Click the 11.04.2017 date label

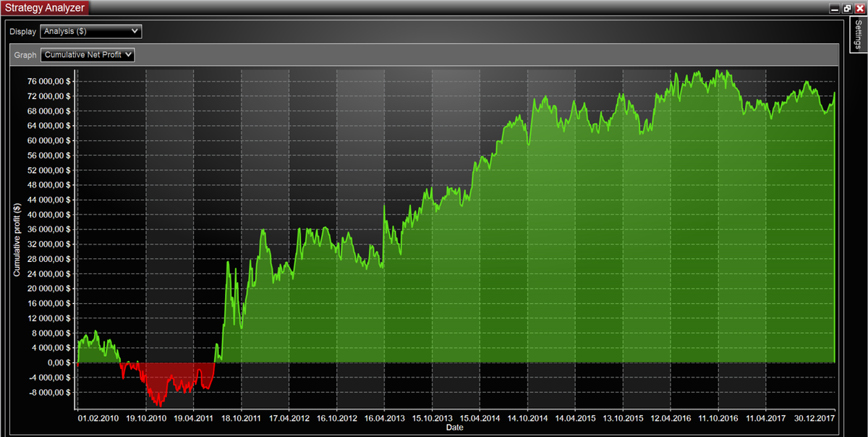(767, 418)
